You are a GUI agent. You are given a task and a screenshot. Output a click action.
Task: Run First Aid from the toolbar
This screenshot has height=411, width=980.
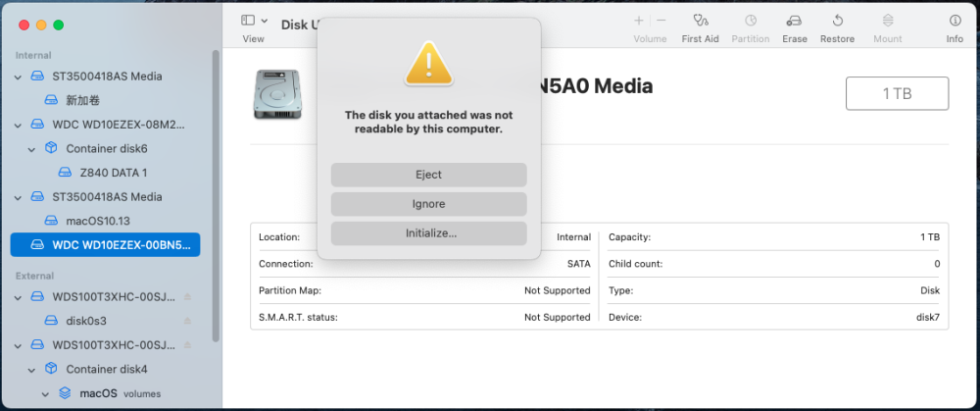(x=700, y=21)
